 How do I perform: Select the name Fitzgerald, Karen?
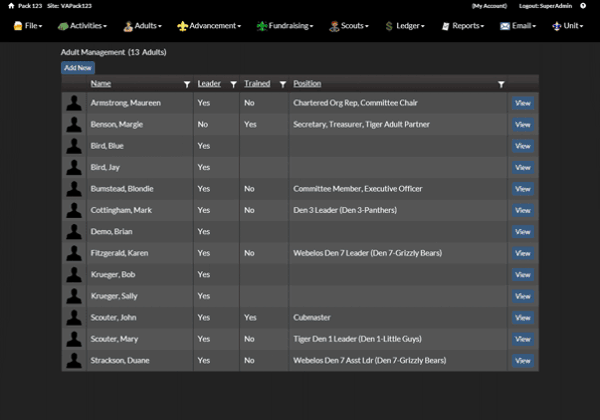pyautogui.click(x=119, y=253)
